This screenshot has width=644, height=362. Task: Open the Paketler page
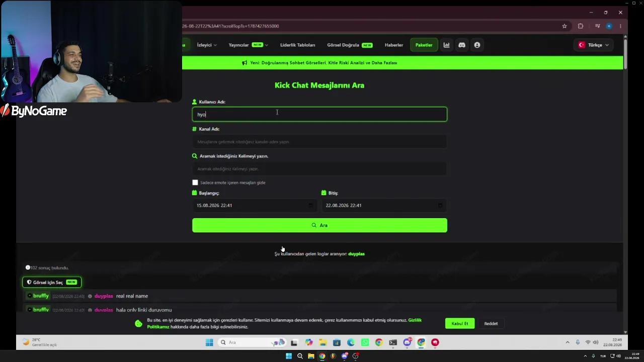[x=424, y=45]
